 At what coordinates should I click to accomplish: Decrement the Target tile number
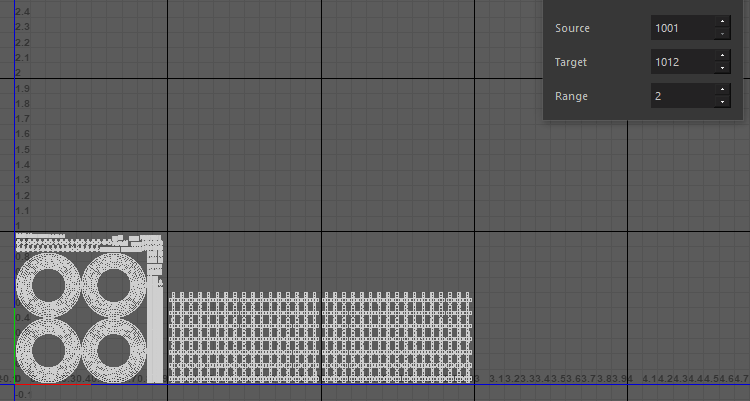[722, 68]
